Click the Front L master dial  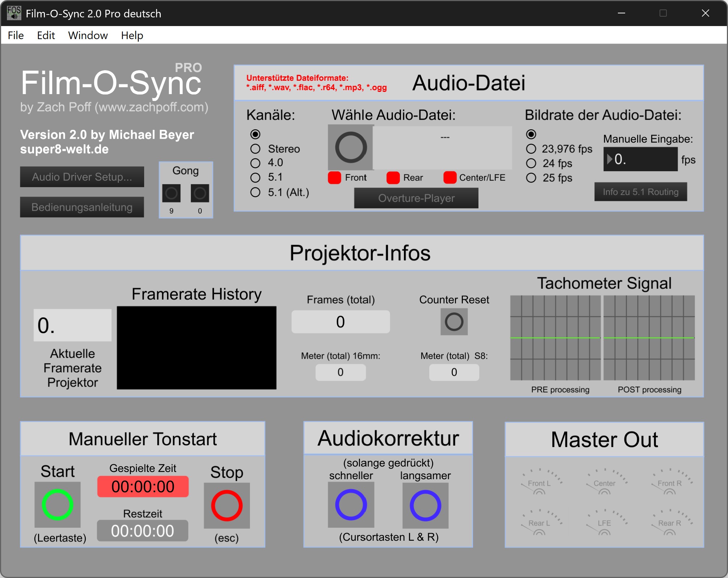539,484
